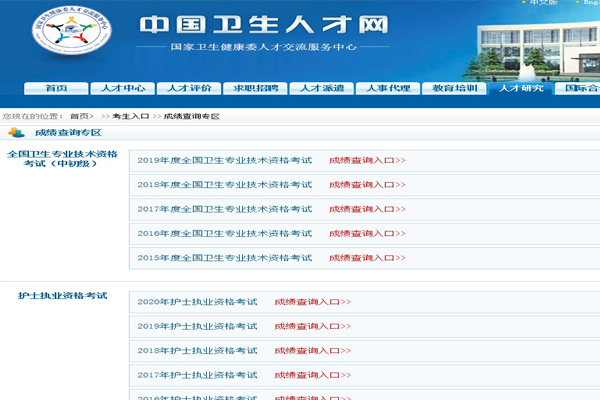Image resolution: width=600 pixels, height=400 pixels.
Task: Open the 教育培训 navigation tab
Action: (x=454, y=88)
